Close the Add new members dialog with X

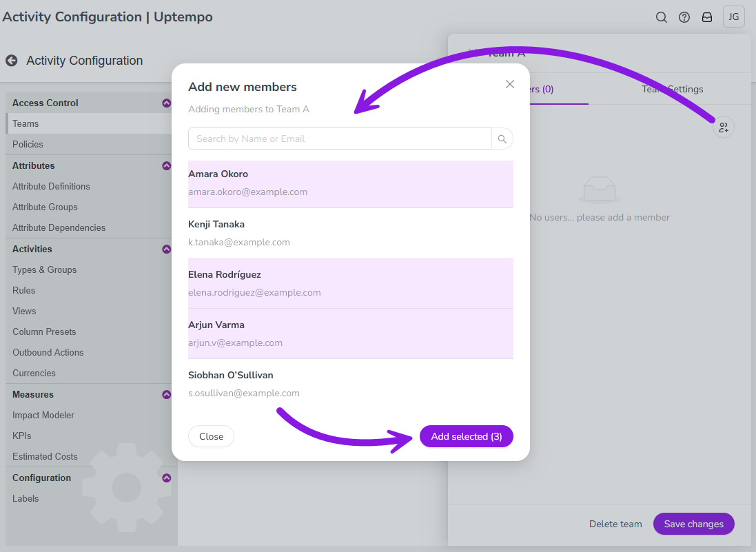tap(509, 84)
